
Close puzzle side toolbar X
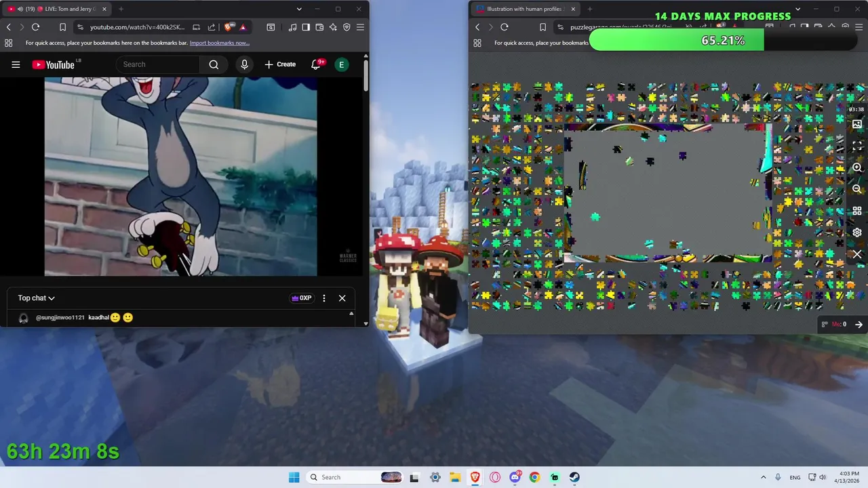click(857, 254)
